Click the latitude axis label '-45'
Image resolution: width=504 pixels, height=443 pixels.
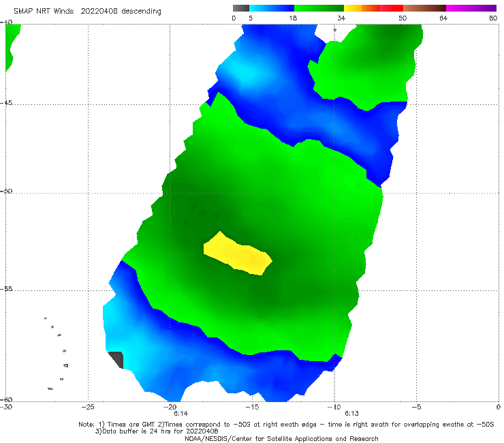click(x=6, y=103)
